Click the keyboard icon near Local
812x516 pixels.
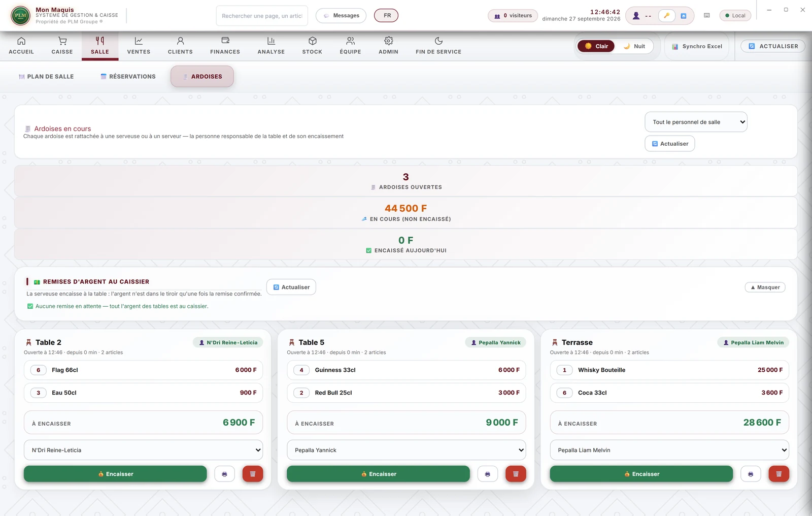(706, 16)
